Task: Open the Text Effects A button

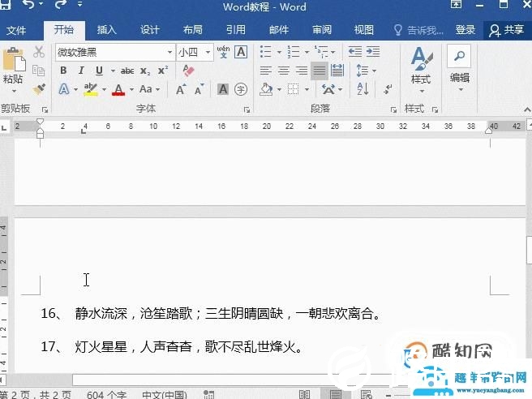Action: point(64,89)
